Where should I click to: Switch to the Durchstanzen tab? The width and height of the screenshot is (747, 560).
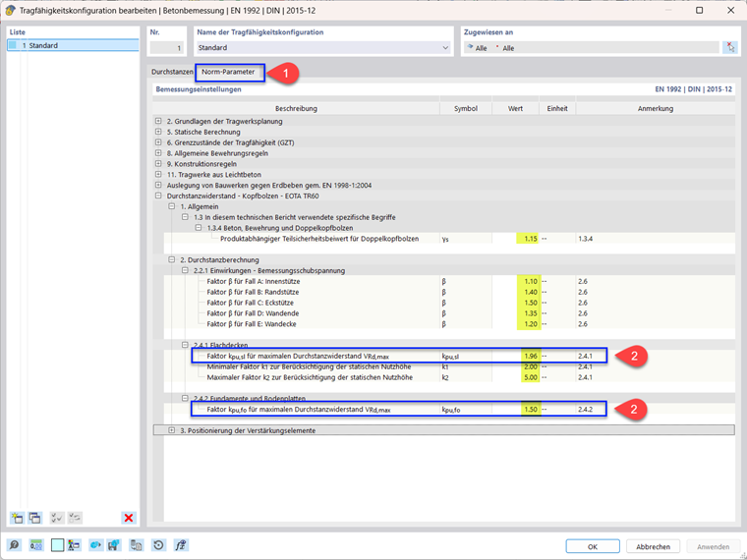click(172, 72)
